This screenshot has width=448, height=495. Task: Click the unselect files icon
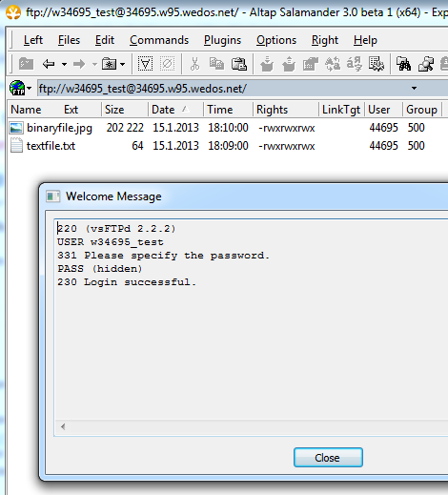(x=167, y=64)
